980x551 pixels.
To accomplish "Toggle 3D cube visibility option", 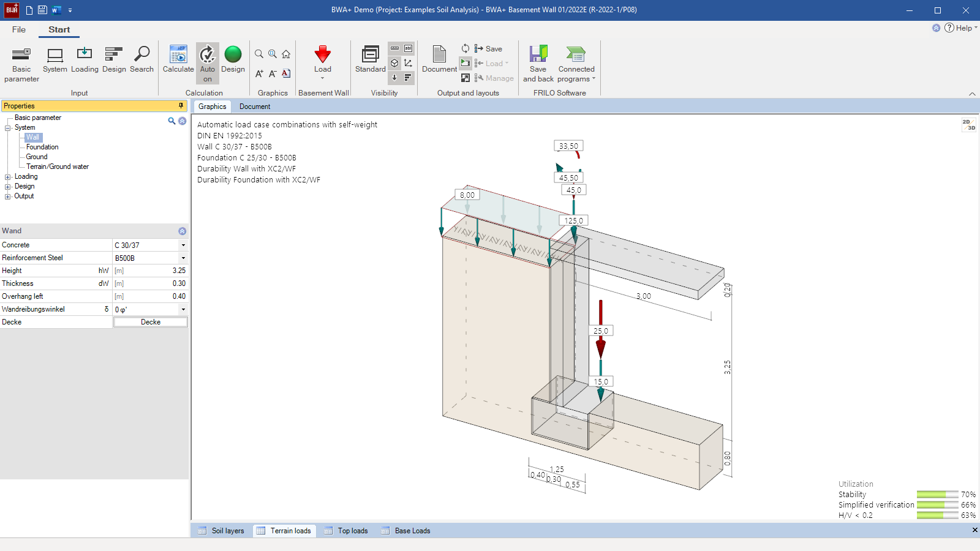I will 394,63.
